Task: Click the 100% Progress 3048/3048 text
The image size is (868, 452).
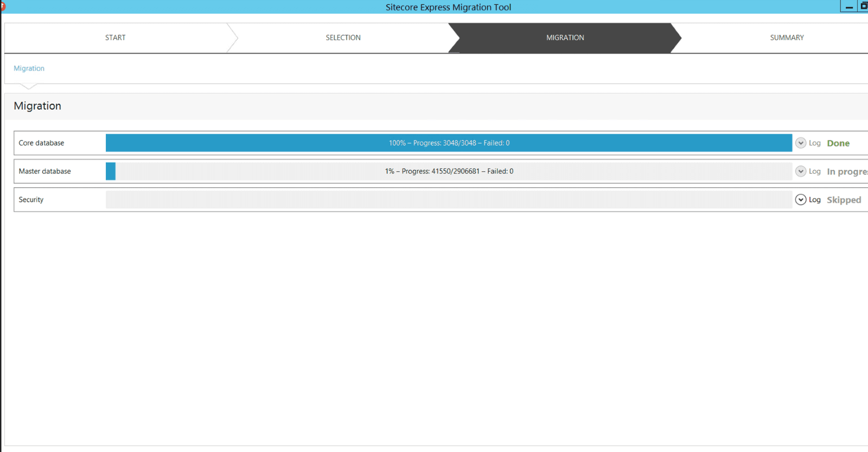Action: point(449,143)
